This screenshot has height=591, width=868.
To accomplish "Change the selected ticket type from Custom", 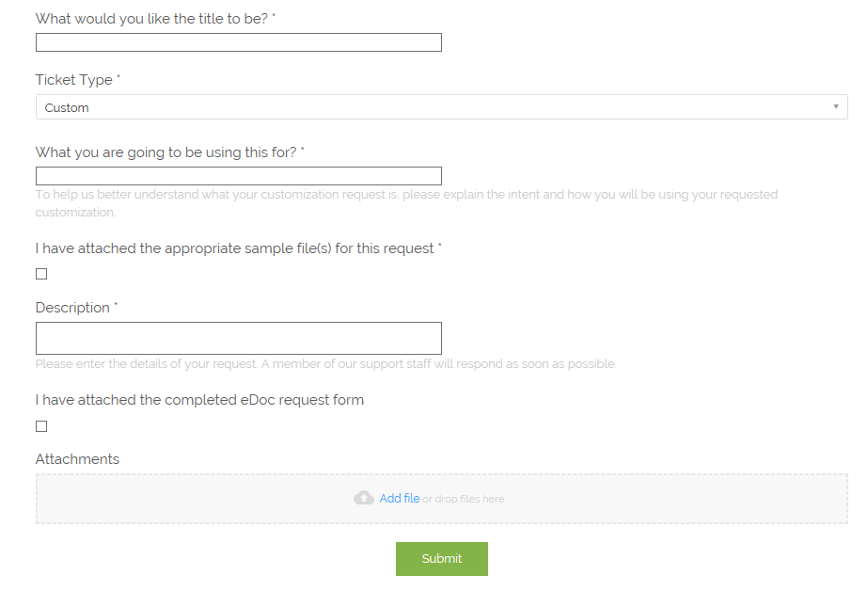I will point(441,106).
